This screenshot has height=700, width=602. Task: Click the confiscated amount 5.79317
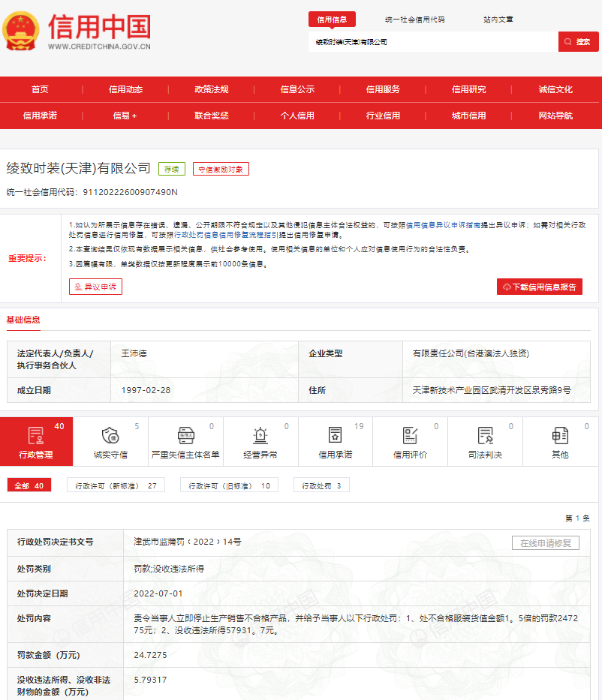click(150, 680)
